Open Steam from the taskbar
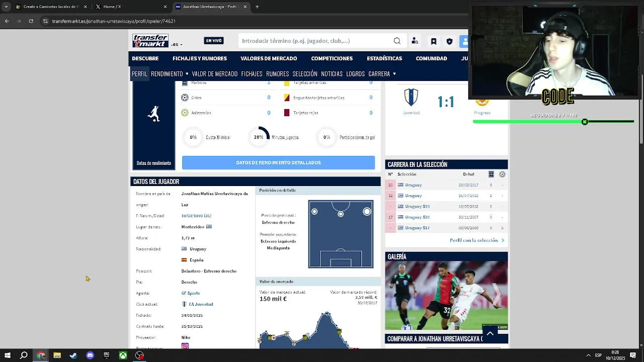644x362 pixels. pos(73,355)
